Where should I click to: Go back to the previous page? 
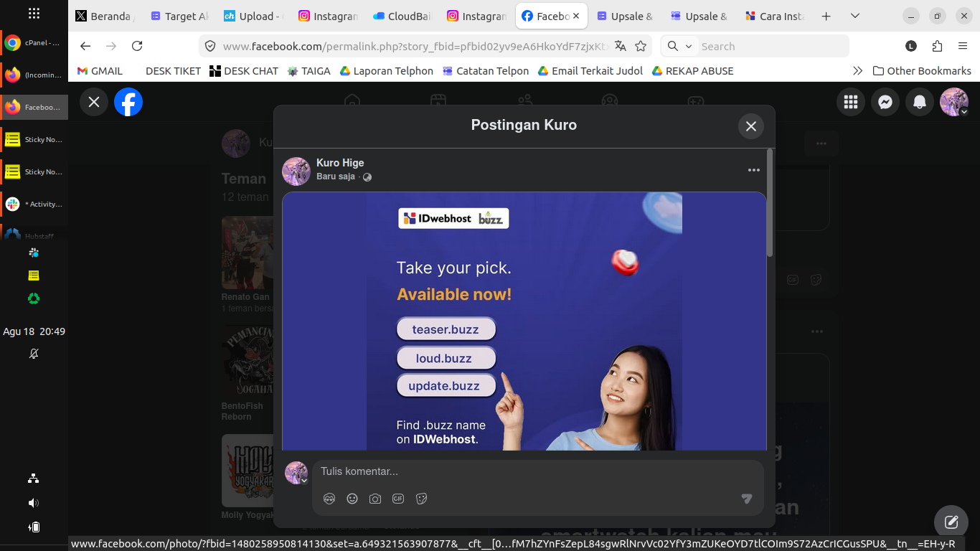[x=85, y=46]
